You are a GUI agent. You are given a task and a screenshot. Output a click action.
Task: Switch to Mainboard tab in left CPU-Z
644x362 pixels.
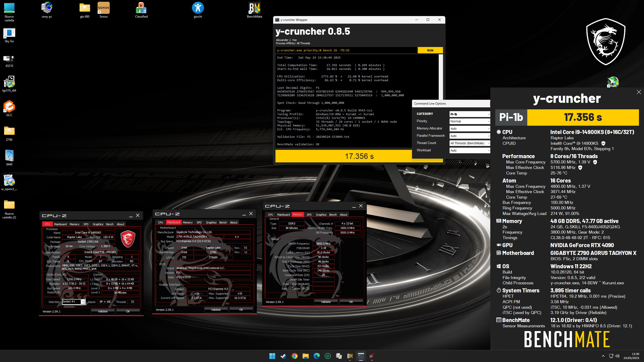(x=60, y=224)
